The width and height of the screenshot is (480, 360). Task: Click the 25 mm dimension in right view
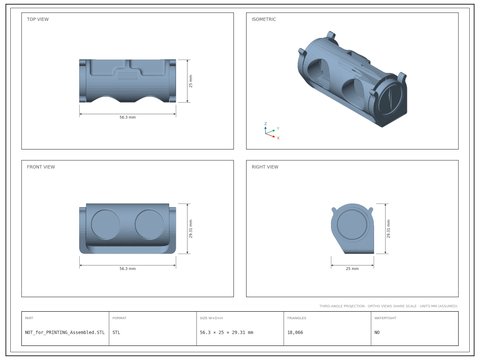tap(352, 268)
